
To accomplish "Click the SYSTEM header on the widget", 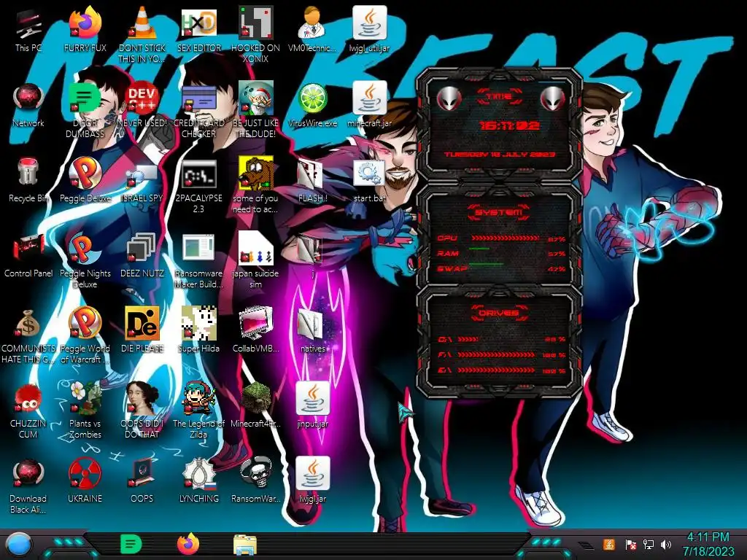I will click(x=499, y=212).
